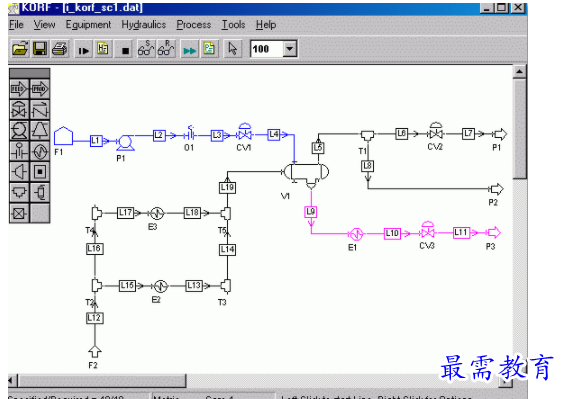Click the yellow Hz calculator toolbar icon
562x399 pixels.
[103, 49]
